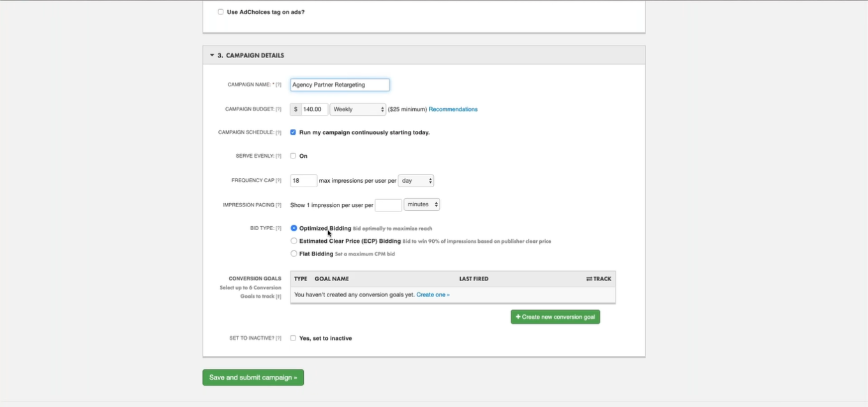The image size is (868, 407).
Task: Click help icon next to Bid Type
Action: (278, 228)
